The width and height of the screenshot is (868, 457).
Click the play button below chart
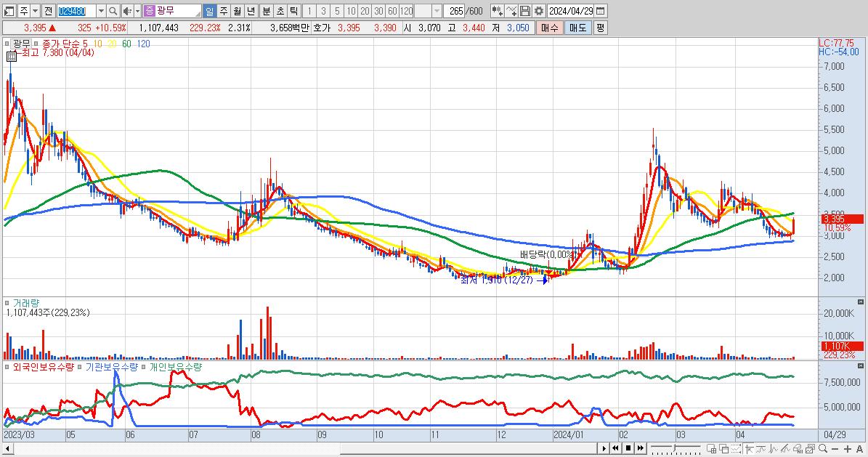(604, 448)
